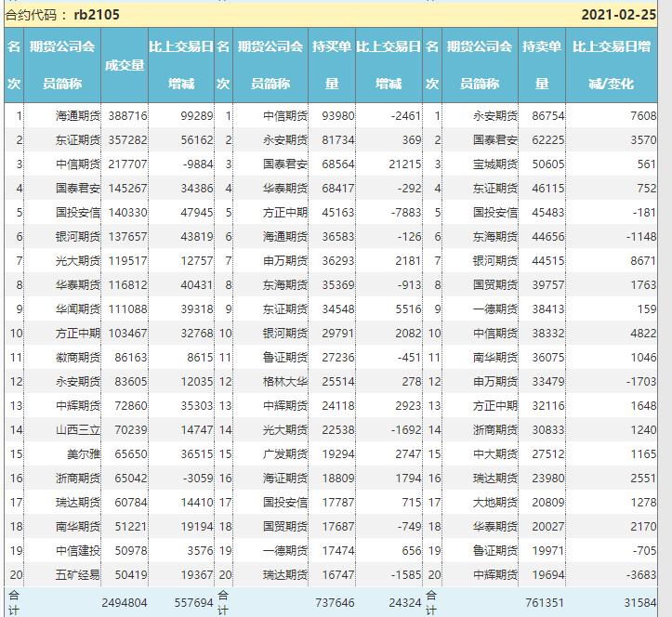
Task: Click total long change 24324
Action: pyautogui.click(x=405, y=603)
